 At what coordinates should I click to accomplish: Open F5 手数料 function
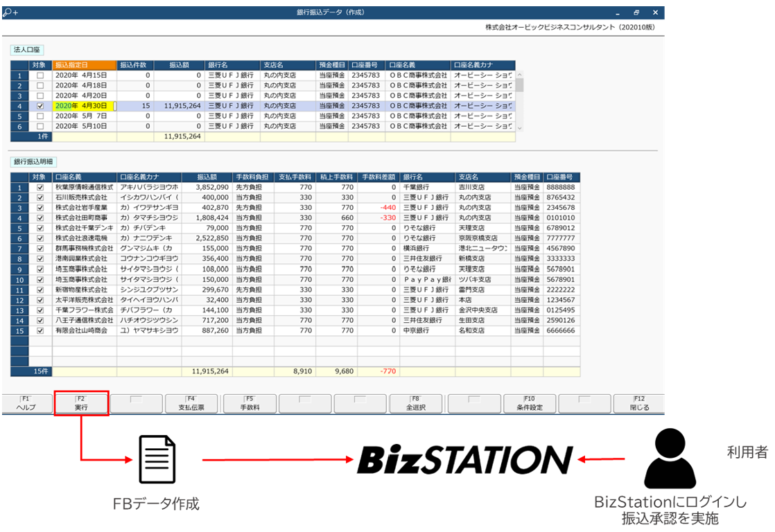pyautogui.click(x=249, y=404)
